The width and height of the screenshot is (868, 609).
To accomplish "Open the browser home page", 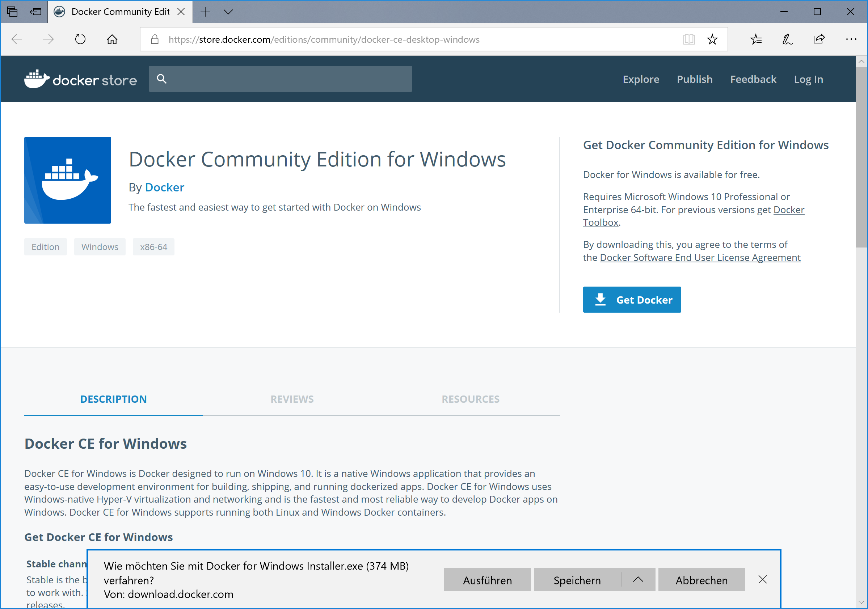I will click(111, 39).
